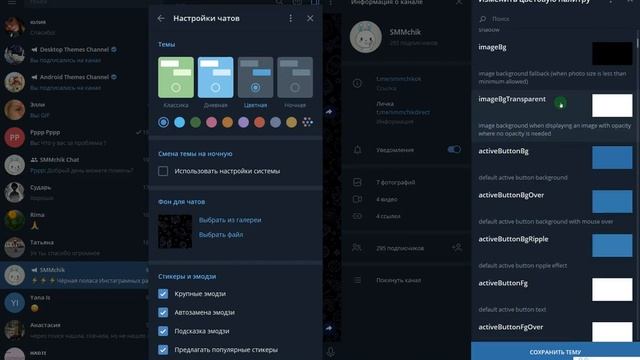This screenshot has height=360, width=640.
Task: Click the lower share arrow beside chat message
Action: point(329,328)
